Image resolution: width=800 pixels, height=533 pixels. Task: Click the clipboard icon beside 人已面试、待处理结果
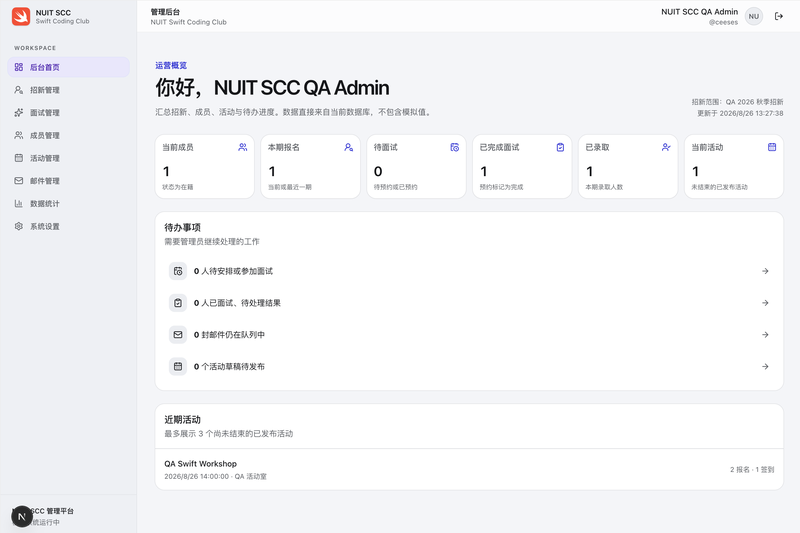(x=178, y=303)
